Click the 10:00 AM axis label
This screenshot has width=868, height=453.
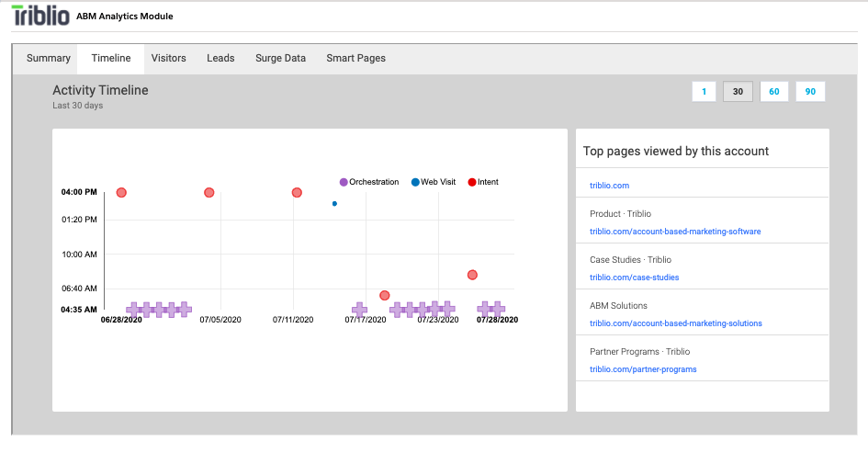coord(79,255)
